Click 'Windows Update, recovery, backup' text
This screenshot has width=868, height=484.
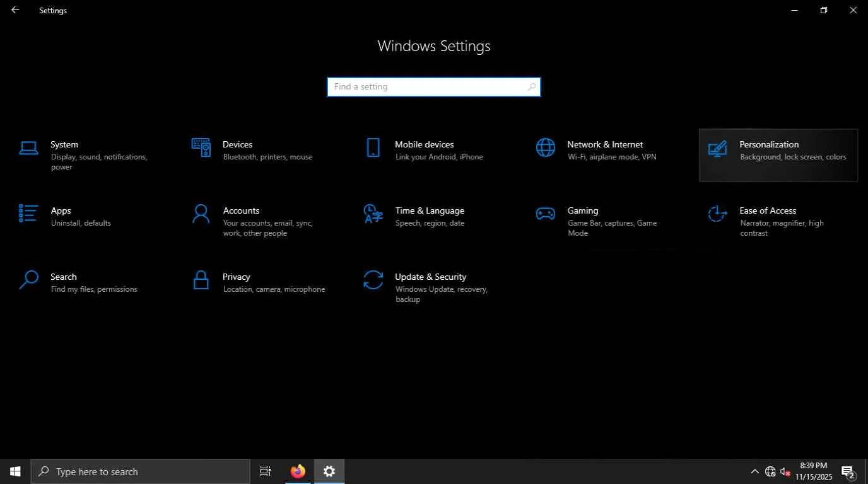(442, 294)
